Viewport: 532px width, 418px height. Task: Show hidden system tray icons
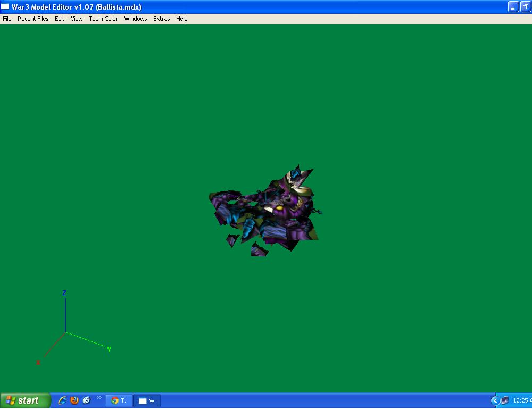495,400
